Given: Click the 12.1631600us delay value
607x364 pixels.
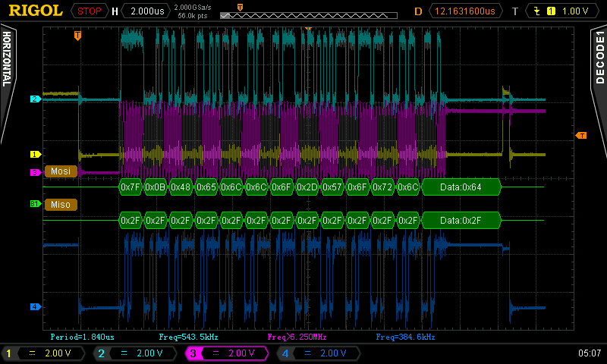Looking at the screenshot, I should (x=465, y=11).
